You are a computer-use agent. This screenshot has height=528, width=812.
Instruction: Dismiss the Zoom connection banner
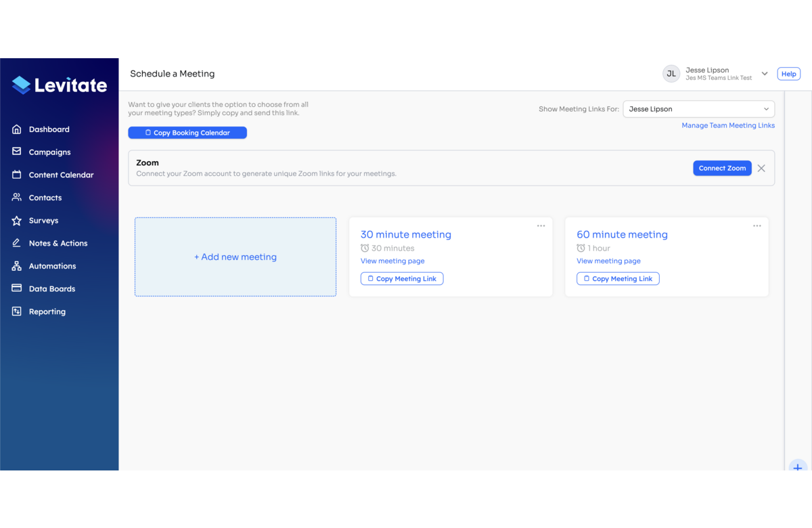761,169
